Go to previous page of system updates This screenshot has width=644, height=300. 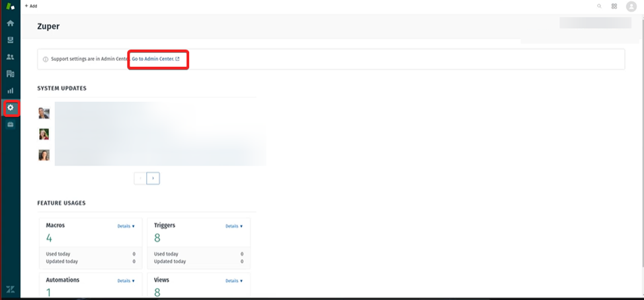(140, 178)
